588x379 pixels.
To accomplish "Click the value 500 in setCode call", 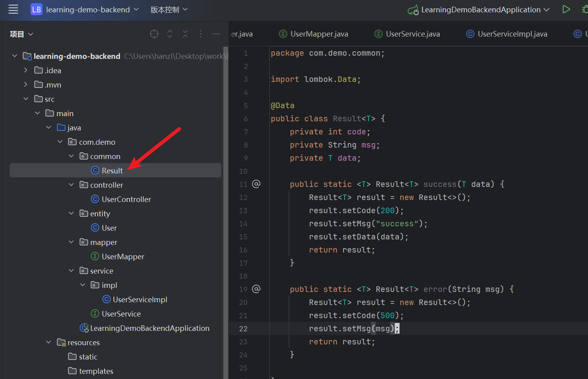I will (x=388, y=315).
